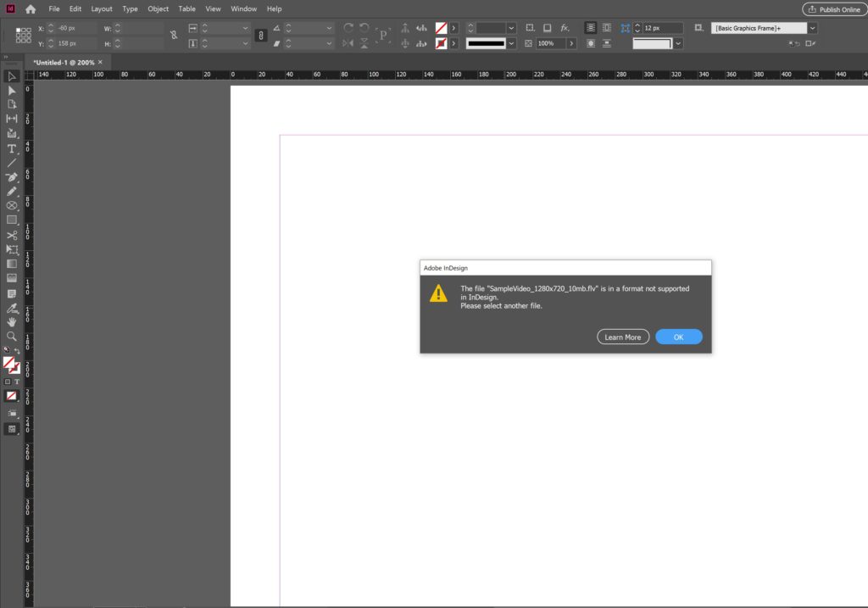Open the scale X percentage dropdown
The height and width of the screenshot is (608, 868).
tap(245, 28)
